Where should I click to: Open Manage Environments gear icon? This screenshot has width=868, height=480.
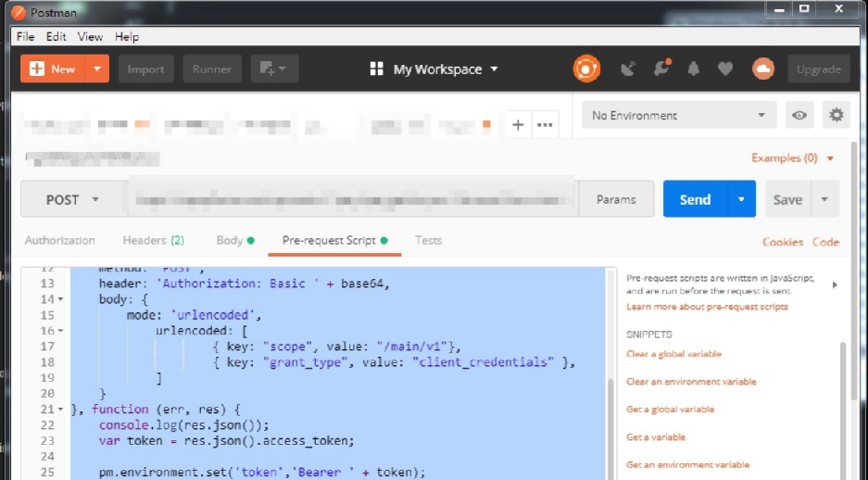tap(837, 115)
